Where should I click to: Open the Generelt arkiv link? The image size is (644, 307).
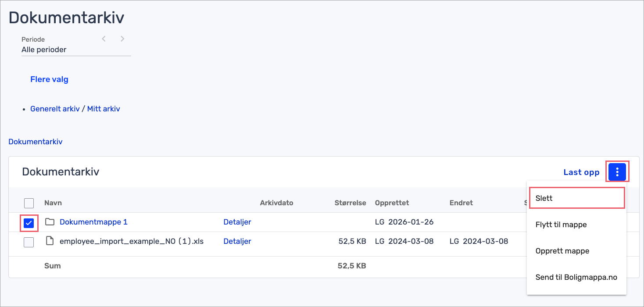pyautogui.click(x=55, y=109)
